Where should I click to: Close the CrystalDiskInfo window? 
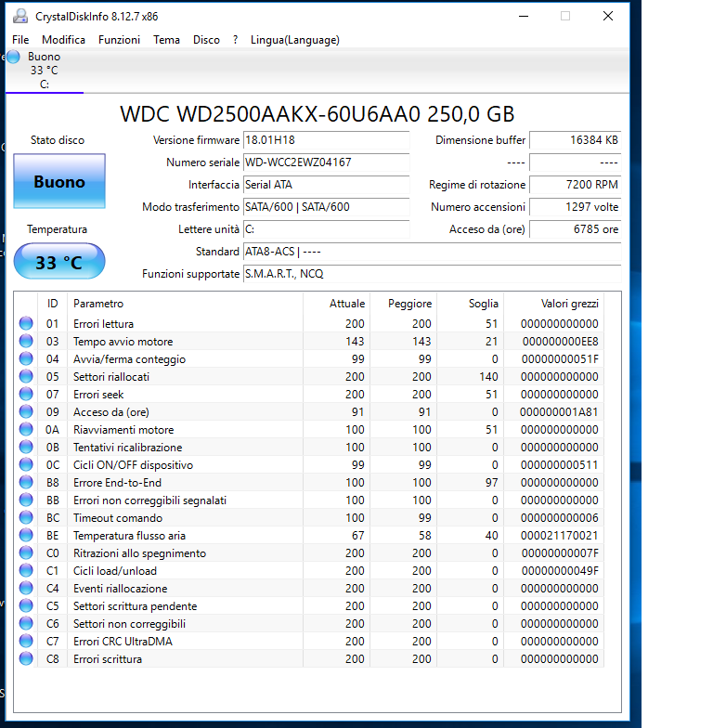(x=608, y=17)
